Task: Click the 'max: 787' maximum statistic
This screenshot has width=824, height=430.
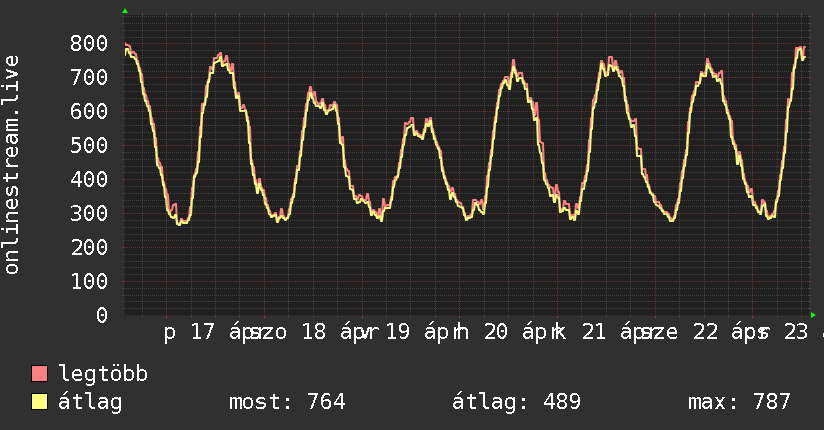Action: [x=739, y=402]
